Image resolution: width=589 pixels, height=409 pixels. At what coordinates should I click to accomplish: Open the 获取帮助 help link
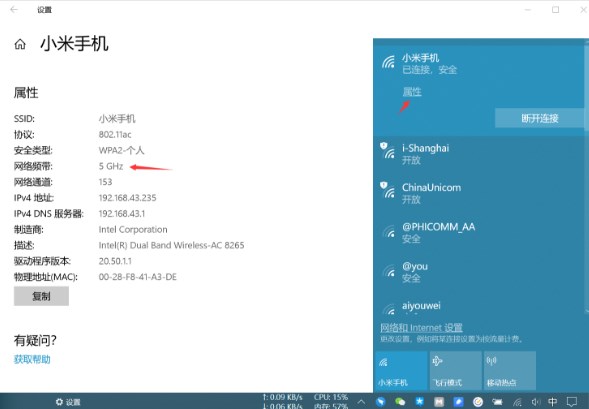[x=32, y=359]
